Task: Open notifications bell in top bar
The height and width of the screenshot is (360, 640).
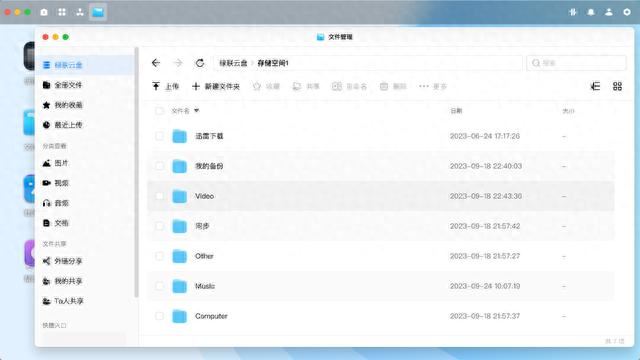Action: click(x=591, y=12)
